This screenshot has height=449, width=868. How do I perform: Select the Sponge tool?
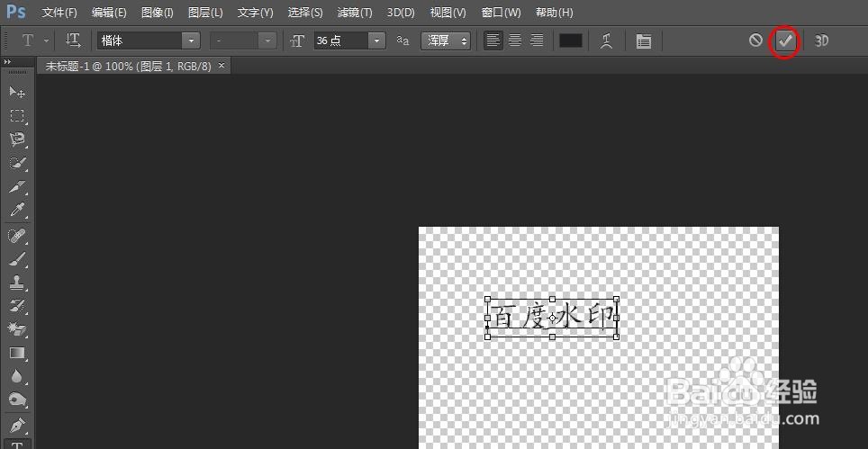(17, 400)
